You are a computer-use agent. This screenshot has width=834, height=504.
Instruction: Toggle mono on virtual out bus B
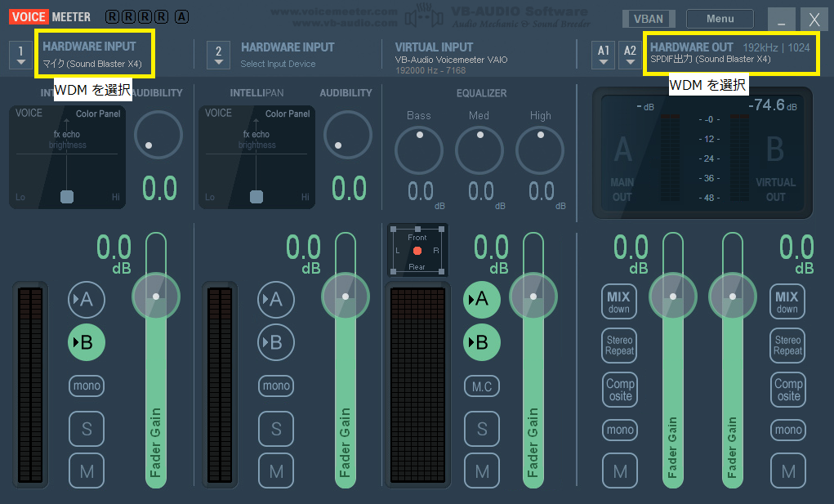(787, 430)
